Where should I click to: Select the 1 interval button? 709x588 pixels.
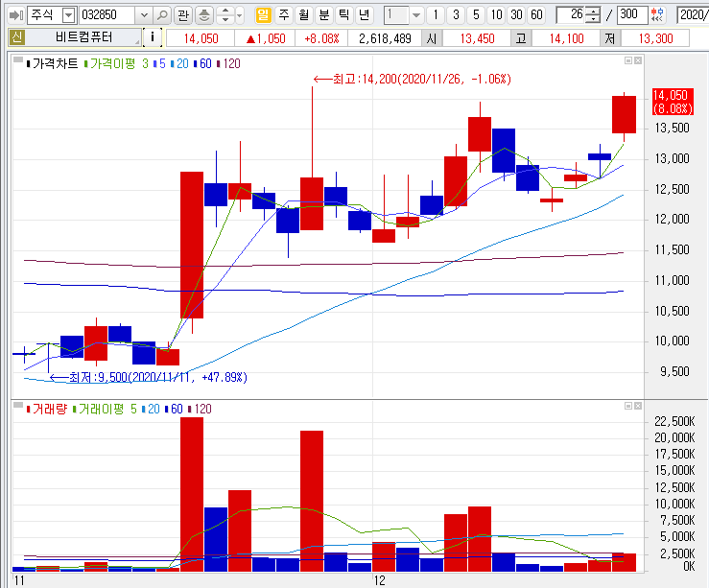click(x=436, y=15)
